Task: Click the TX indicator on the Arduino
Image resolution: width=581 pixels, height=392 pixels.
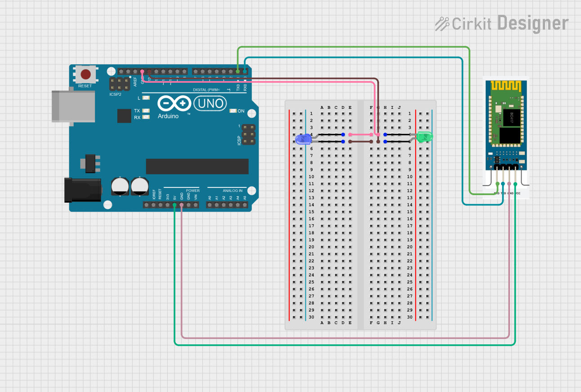Action: click(145, 110)
